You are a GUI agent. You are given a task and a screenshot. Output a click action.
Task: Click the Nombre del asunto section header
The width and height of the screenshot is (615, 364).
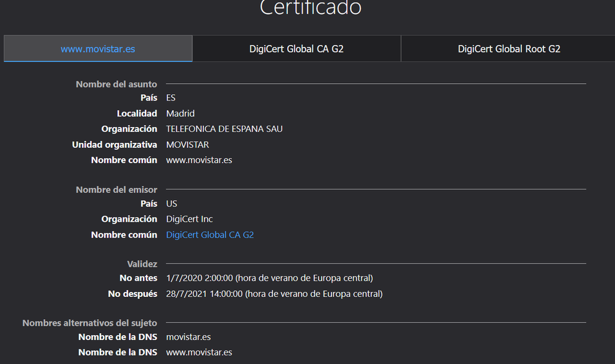click(x=116, y=84)
